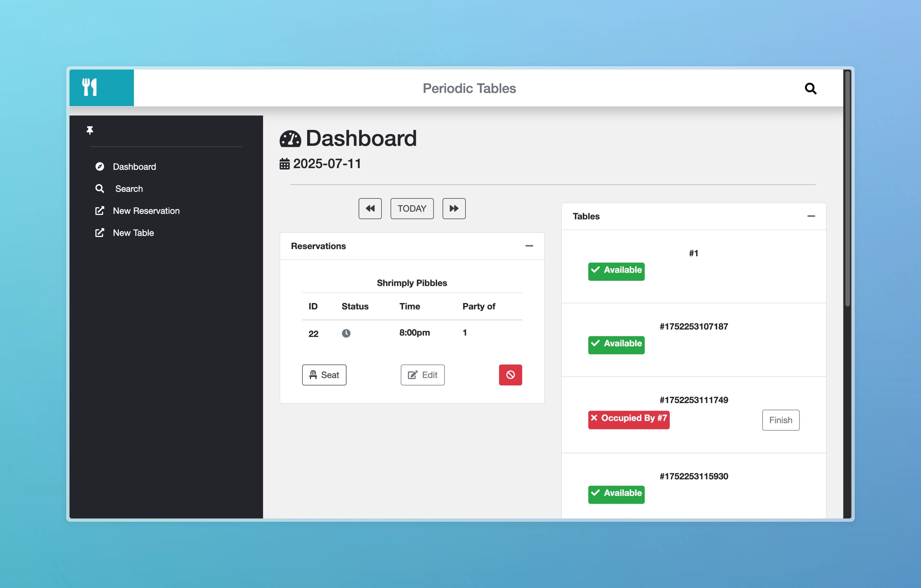
Task: Click the calendar icon beside the date
Action: (x=285, y=164)
